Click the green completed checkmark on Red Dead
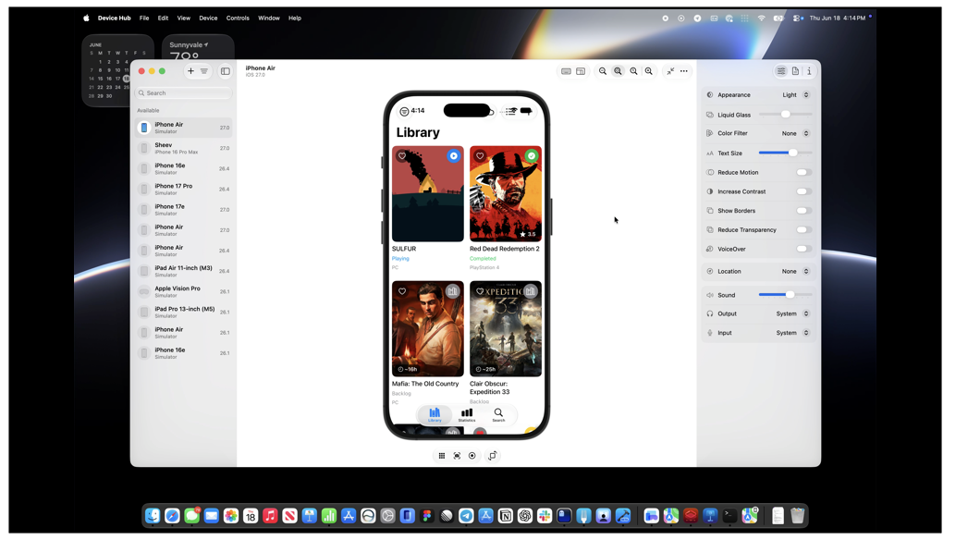Image resolution: width=980 pixels, height=540 pixels. (532, 155)
